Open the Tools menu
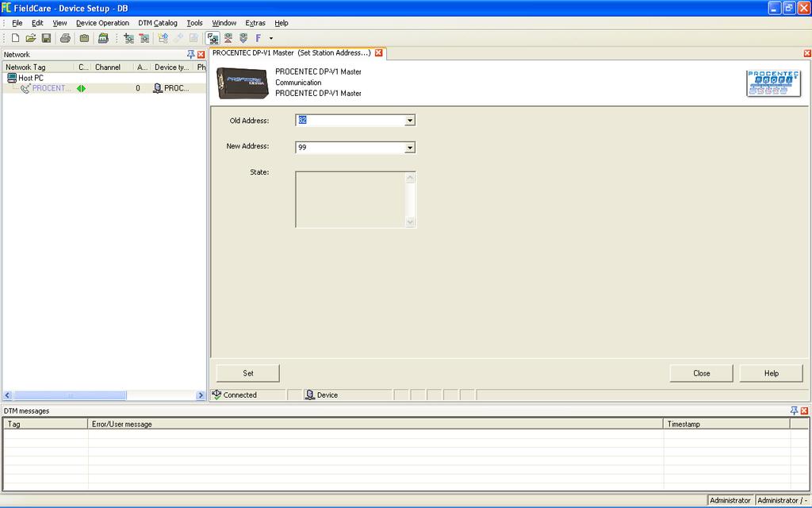Viewport: 812px width, 508px height. (195, 23)
